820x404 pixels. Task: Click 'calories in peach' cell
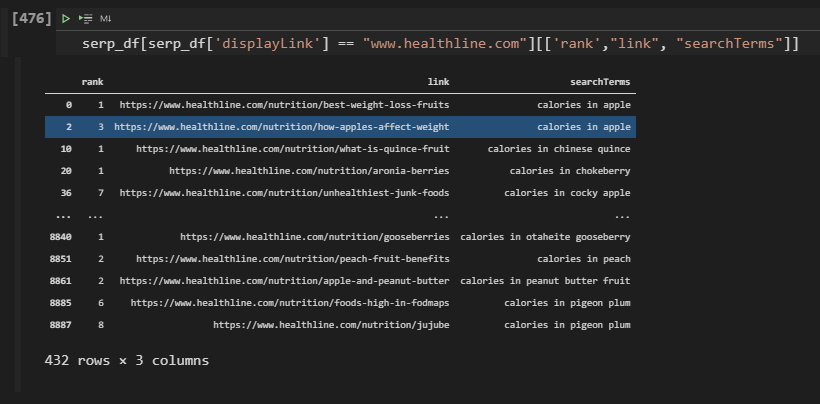pyautogui.click(x=584, y=259)
